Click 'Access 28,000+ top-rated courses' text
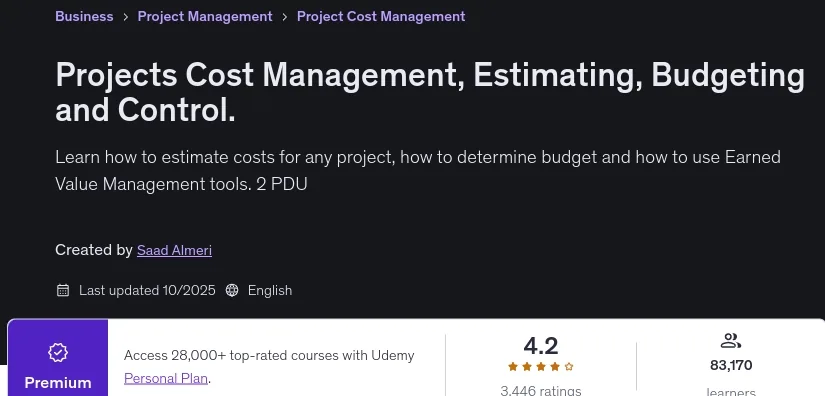The height and width of the screenshot is (396, 825). (269, 356)
